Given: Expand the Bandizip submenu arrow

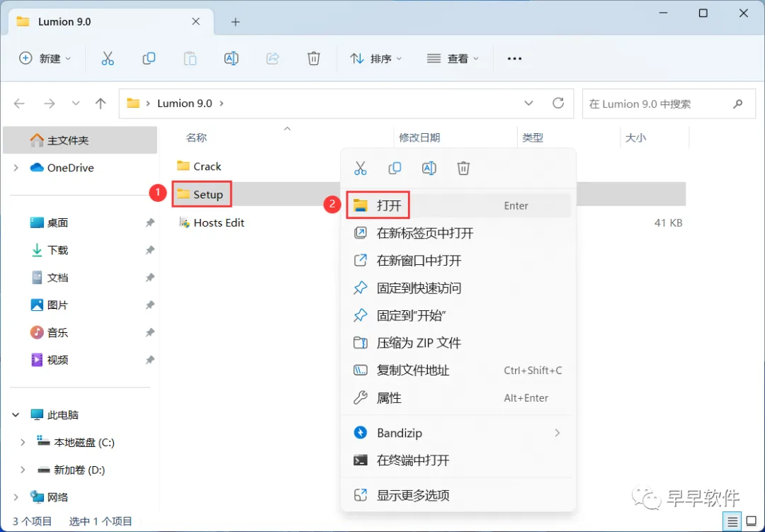Looking at the screenshot, I should tap(557, 433).
